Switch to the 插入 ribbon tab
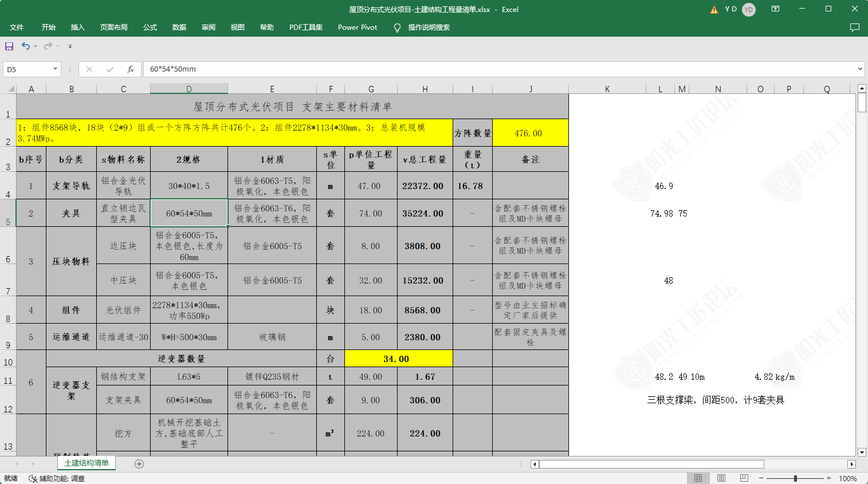 click(x=77, y=27)
